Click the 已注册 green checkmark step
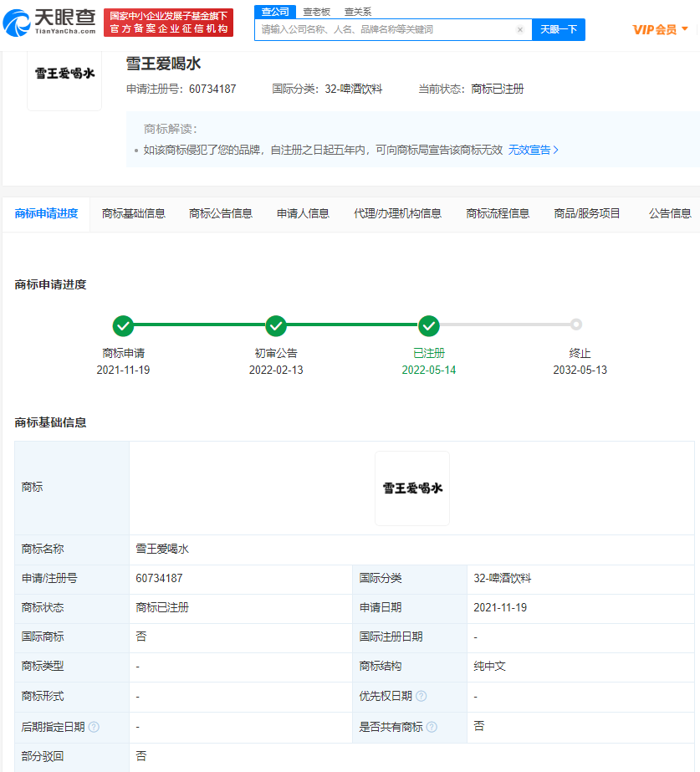 (x=429, y=325)
